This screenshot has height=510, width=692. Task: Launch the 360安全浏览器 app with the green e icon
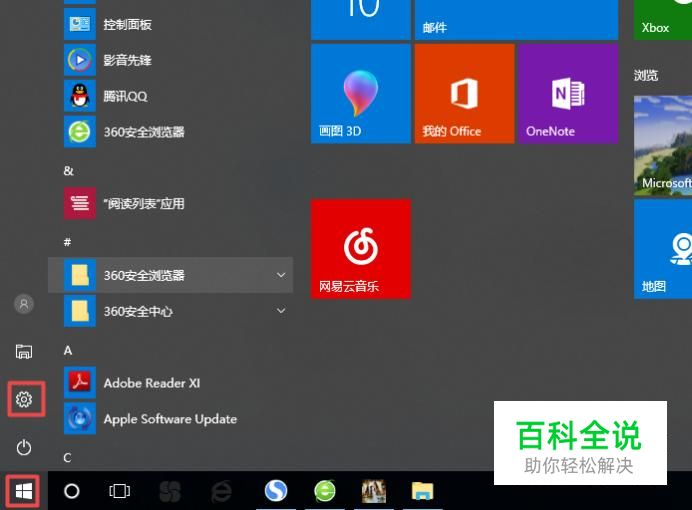click(x=170, y=131)
